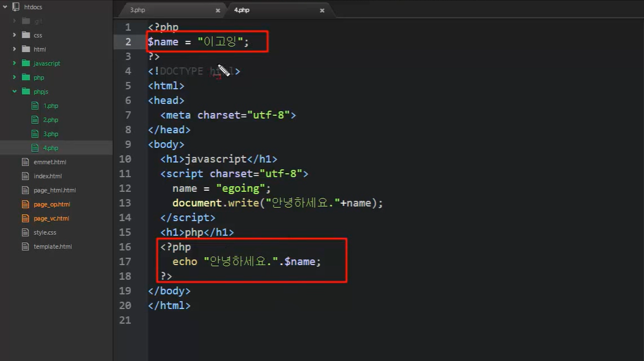The image size is (644, 361).
Task: Open 3.php from the phpjs folder
Action: pos(51,134)
